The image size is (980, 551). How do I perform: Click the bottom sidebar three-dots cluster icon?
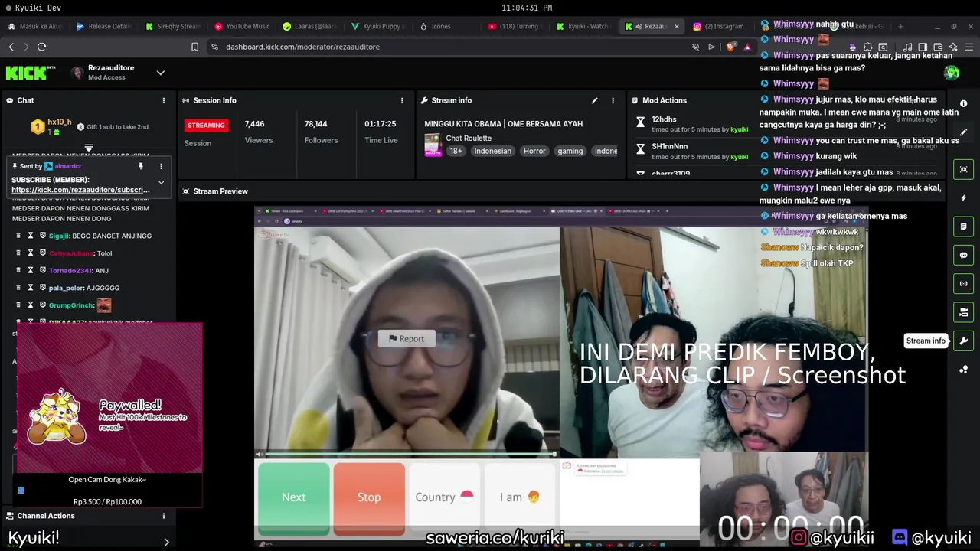[964, 370]
